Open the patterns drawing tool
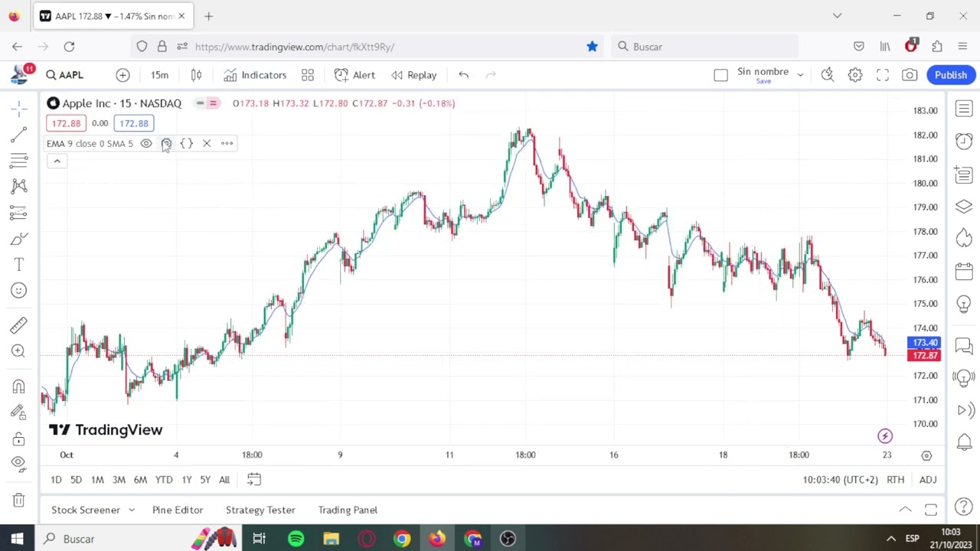Viewport: 980px width, 551px height. [x=18, y=186]
